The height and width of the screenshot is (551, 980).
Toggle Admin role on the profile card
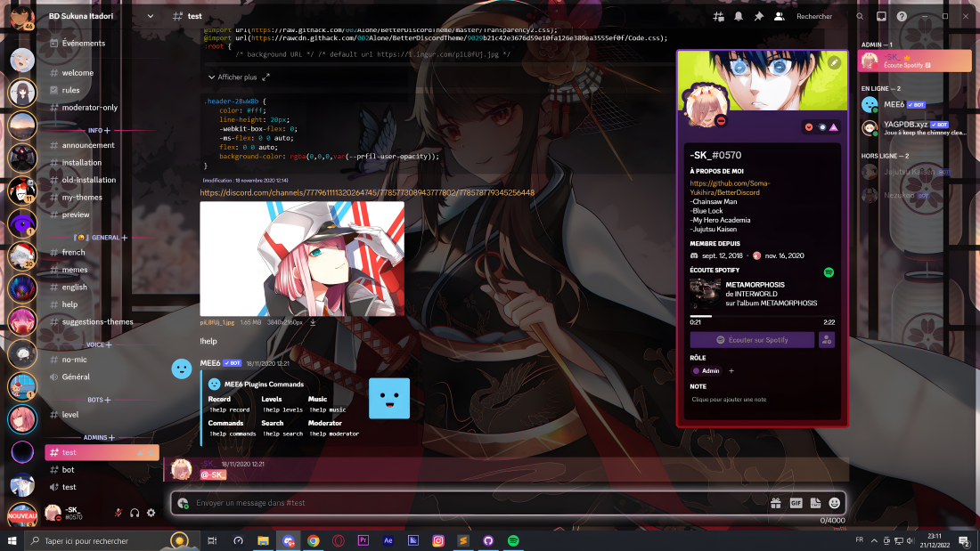click(706, 370)
